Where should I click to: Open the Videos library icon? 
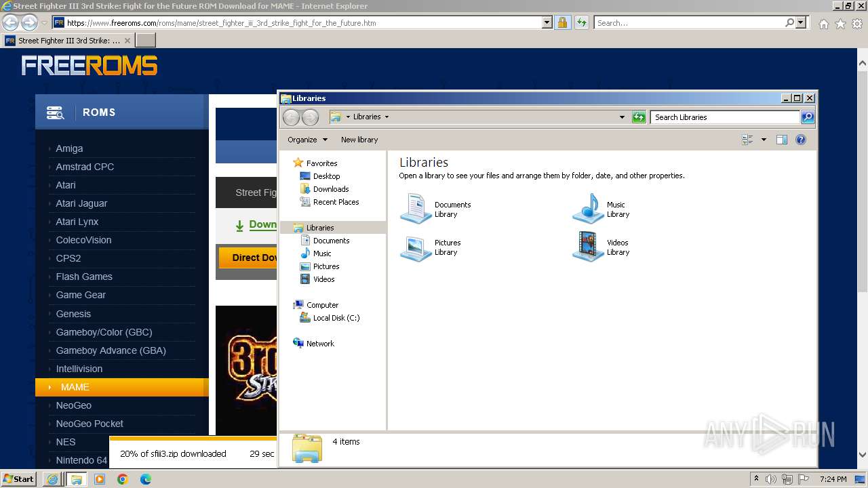(x=588, y=247)
